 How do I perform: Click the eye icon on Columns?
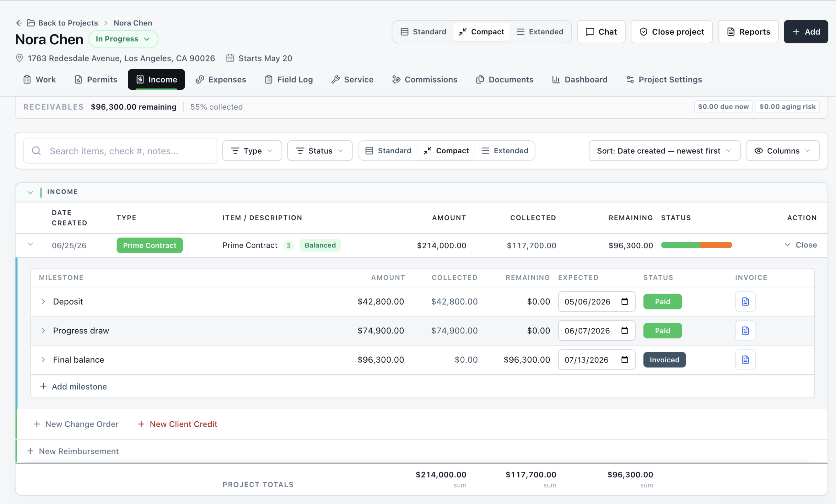(x=759, y=151)
